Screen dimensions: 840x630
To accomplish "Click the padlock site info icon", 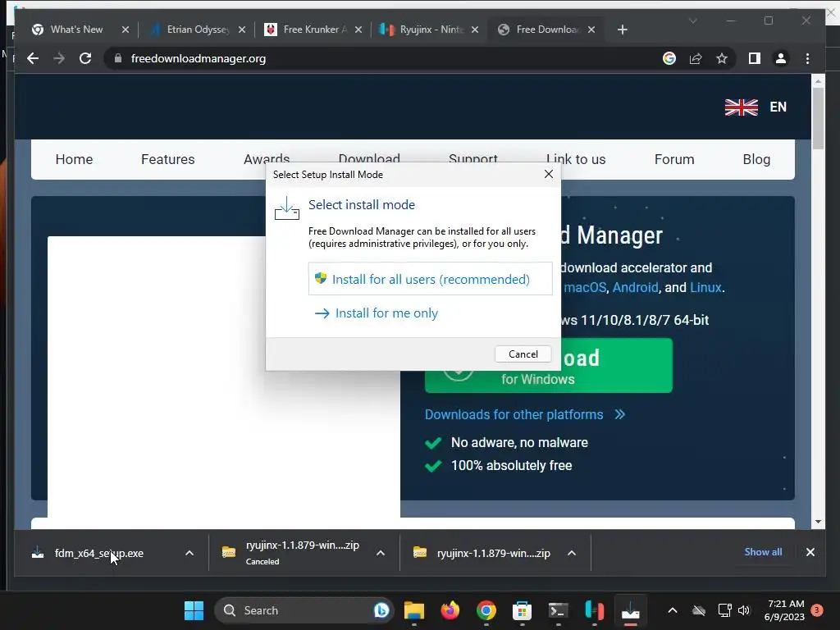I will (x=118, y=58).
